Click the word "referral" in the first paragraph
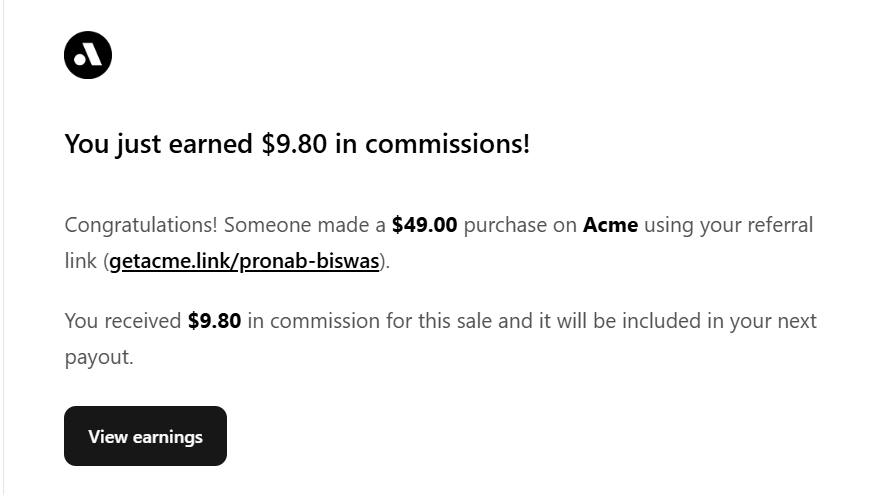This screenshot has height=495, width=887. coord(780,225)
